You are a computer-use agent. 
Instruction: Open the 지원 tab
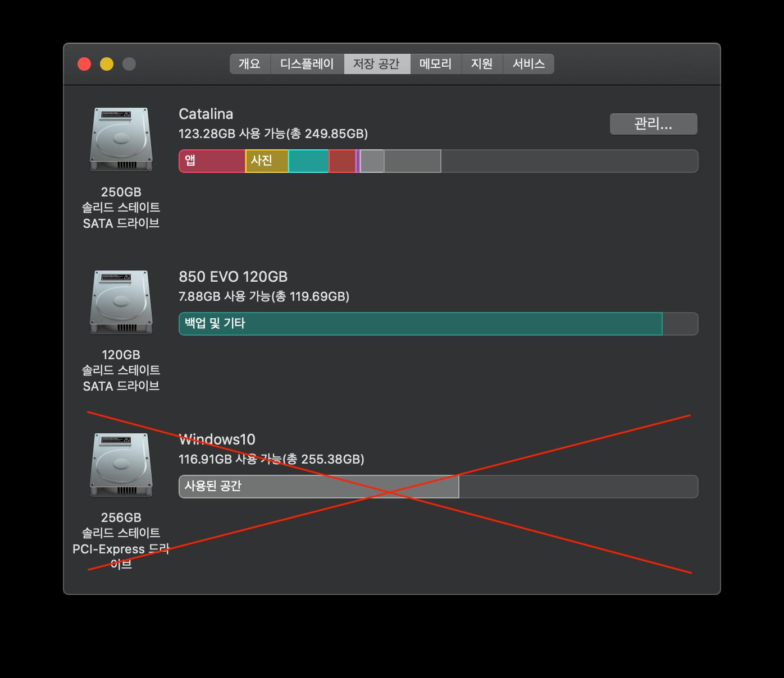482,64
